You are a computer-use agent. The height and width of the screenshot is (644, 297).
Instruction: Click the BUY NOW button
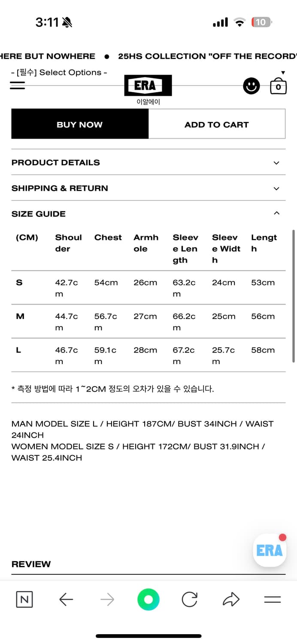(80, 124)
